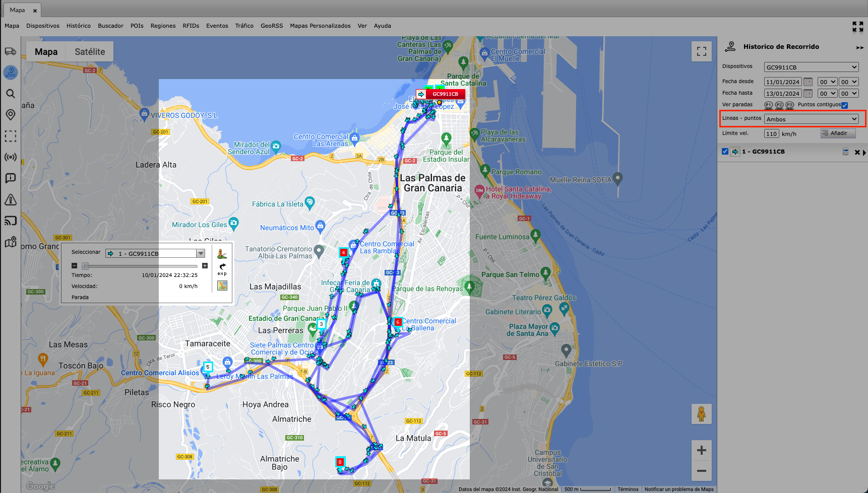Show P3 stops marker

click(x=789, y=105)
